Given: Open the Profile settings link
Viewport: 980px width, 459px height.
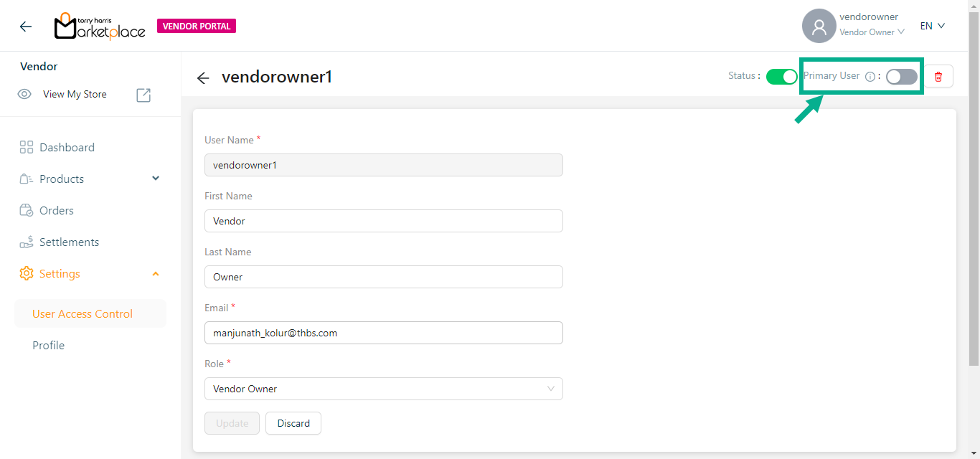Looking at the screenshot, I should [x=48, y=346].
